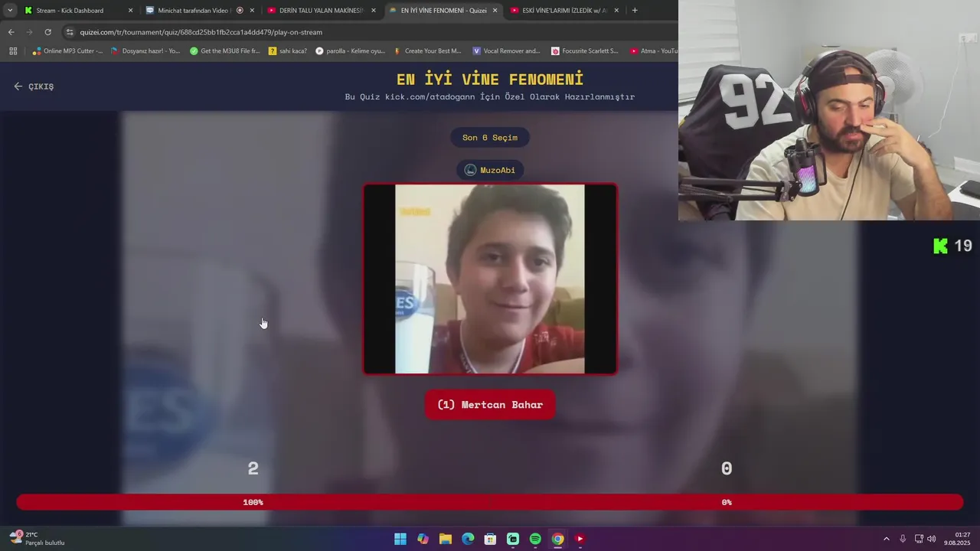
Task: Click the Son 6 Seçim badge
Action: 490,138
